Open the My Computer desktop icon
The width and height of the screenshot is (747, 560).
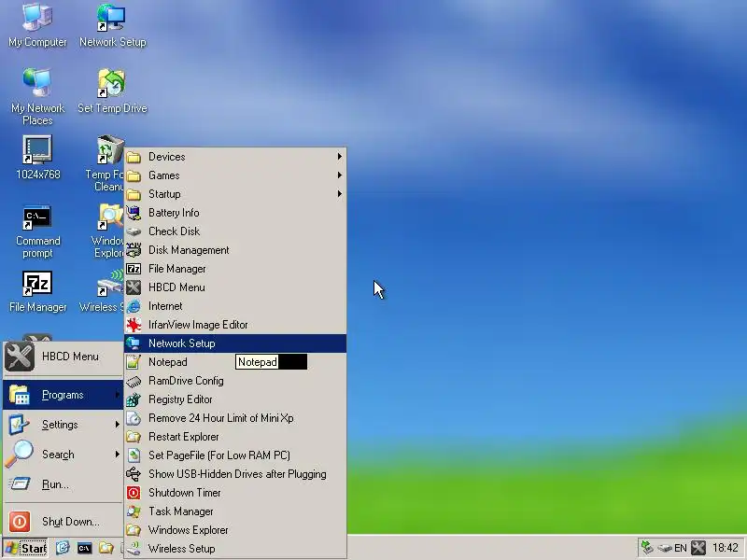tap(37, 25)
